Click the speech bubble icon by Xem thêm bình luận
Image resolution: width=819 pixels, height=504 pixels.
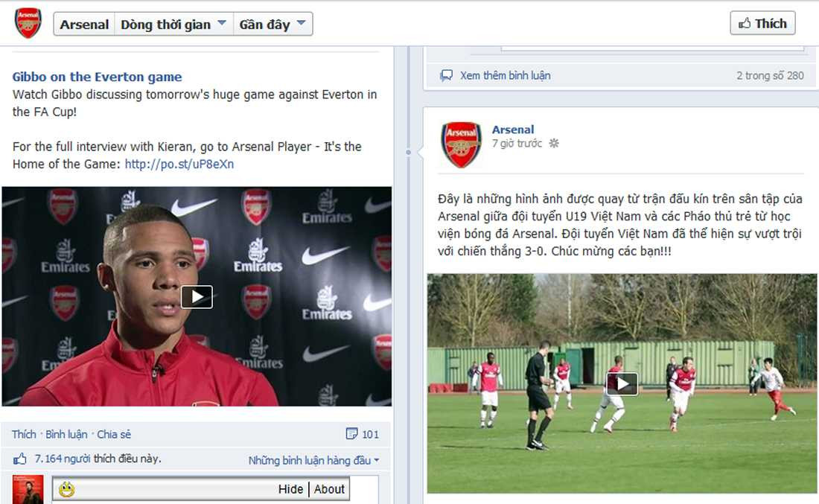click(x=446, y=76)
